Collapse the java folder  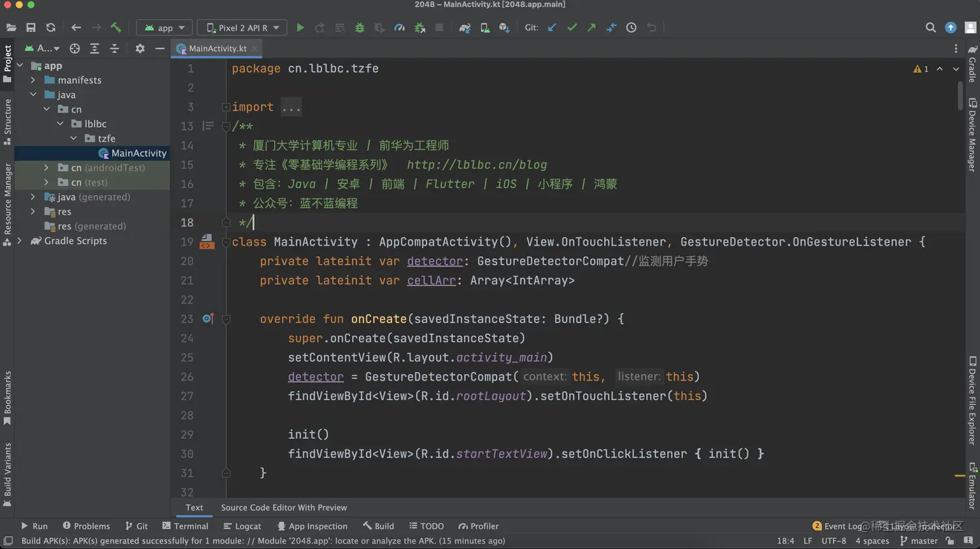(33, 95)
